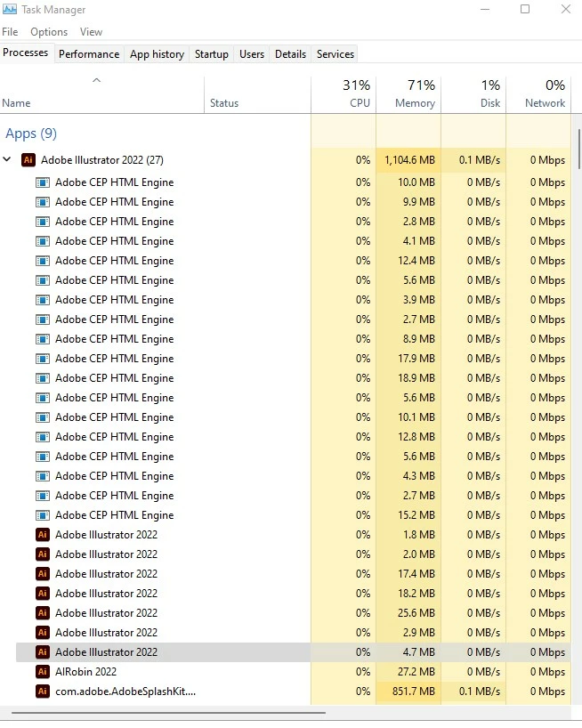Open the Options menu
Image resolution: width=582 pixels, height=728 pixels.
point(49,31)
